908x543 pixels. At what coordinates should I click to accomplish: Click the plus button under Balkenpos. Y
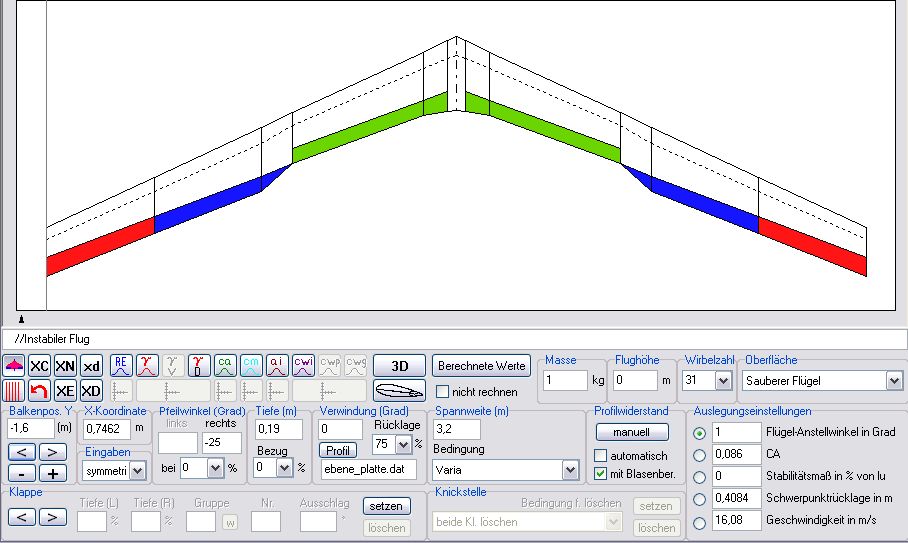53,473
